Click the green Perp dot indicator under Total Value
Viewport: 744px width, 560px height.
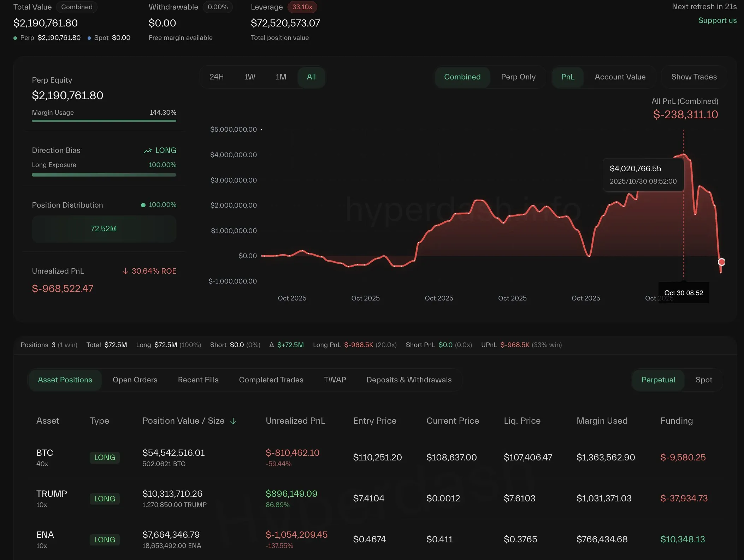coord(15,38)
